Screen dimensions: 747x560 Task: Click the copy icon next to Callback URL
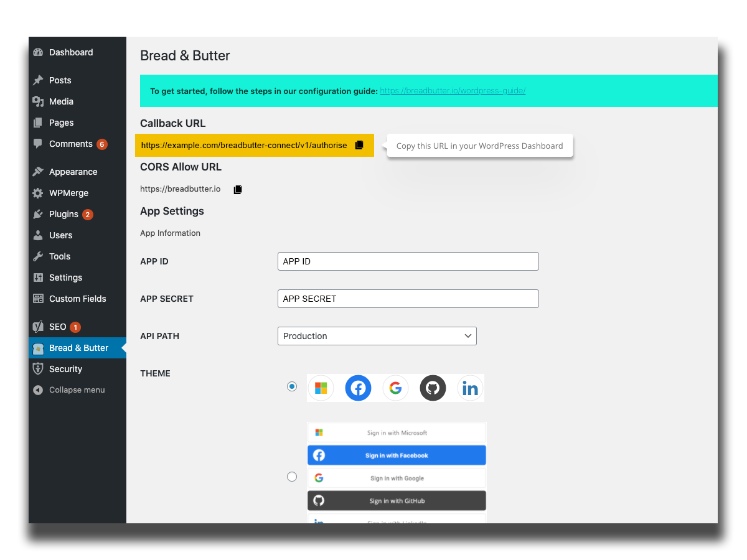pyautogui.click(x=359, y=145)
